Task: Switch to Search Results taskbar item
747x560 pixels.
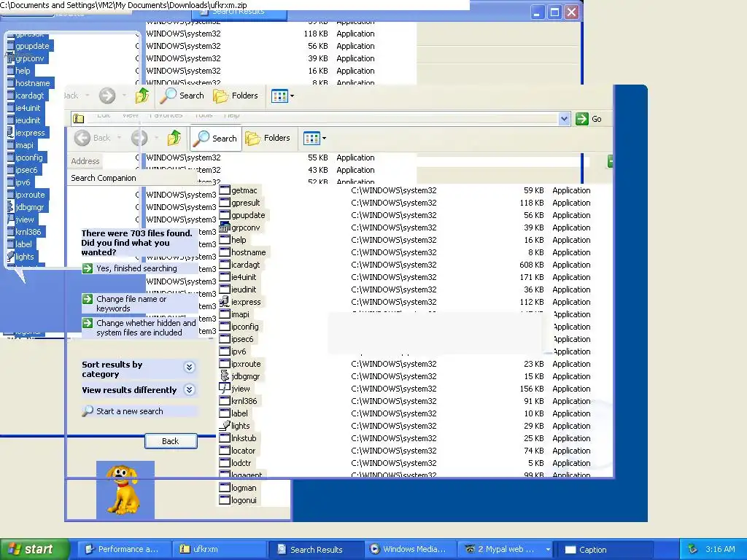Action: (315, 550)
